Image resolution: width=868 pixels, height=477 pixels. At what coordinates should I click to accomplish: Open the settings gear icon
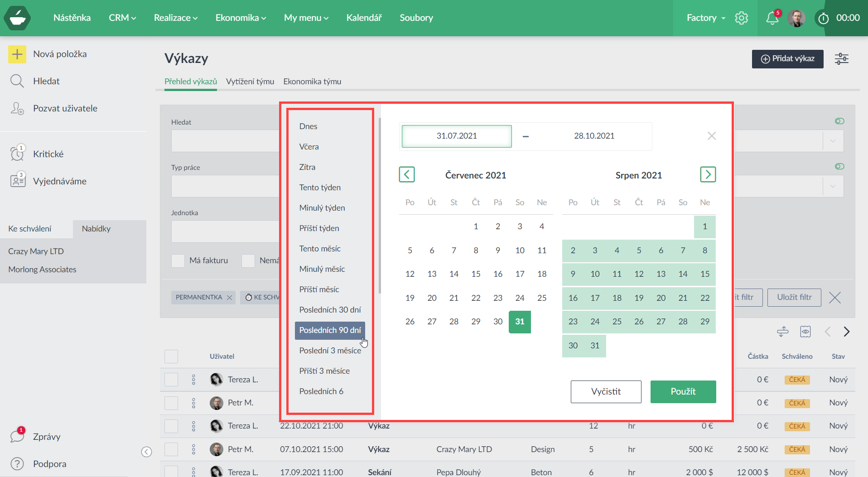coord(742,18)
